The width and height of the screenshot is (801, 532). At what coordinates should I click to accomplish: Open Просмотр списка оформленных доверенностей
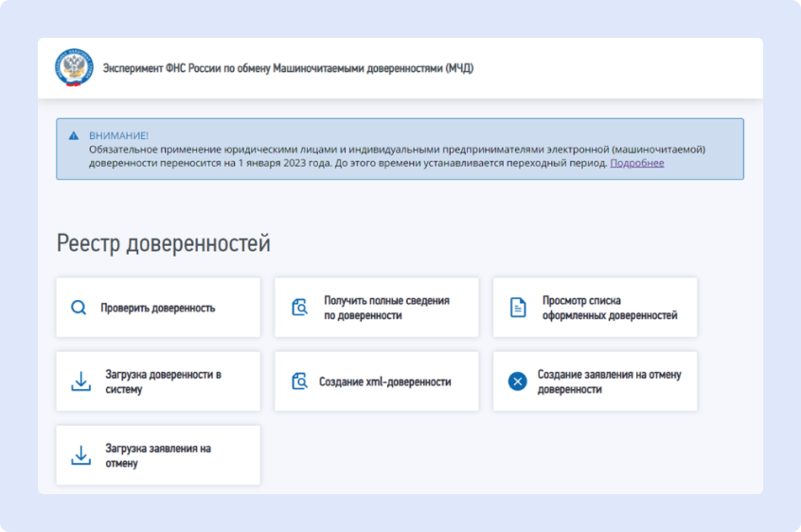(609, 308)
